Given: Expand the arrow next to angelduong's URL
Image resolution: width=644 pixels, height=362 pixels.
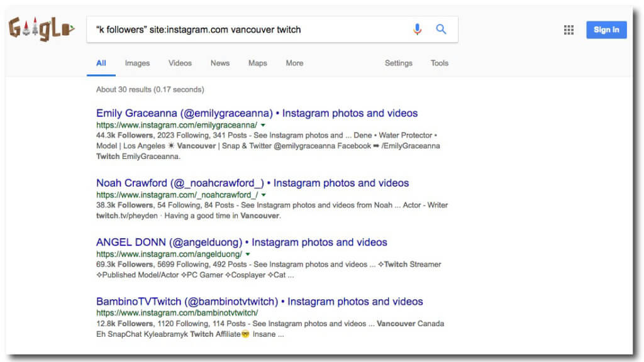Looking at the screenshot, I should pyautogui.click(x=248, y=254).
